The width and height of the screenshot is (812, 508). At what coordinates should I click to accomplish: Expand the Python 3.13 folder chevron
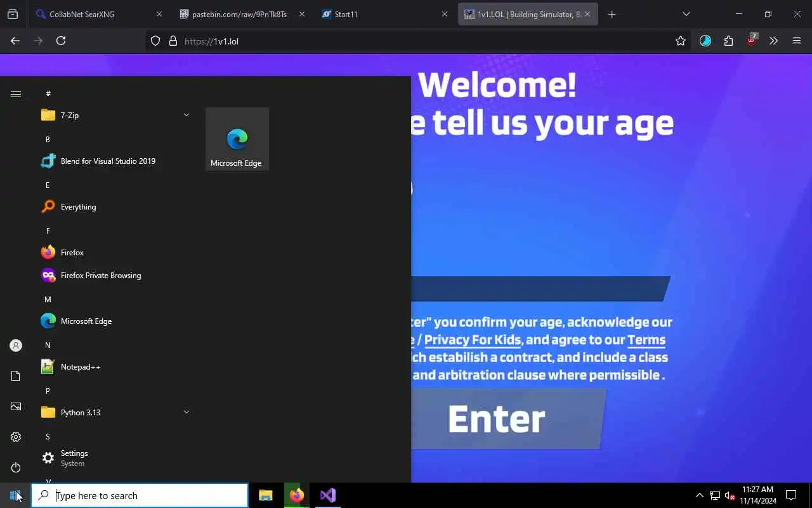pos(187,412)
